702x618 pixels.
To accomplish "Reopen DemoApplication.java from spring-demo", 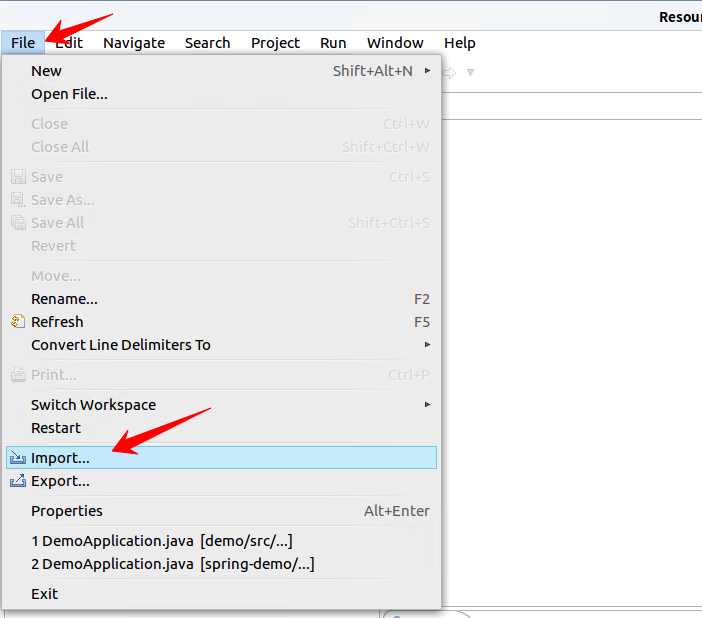I will click(x=221, y=564).
